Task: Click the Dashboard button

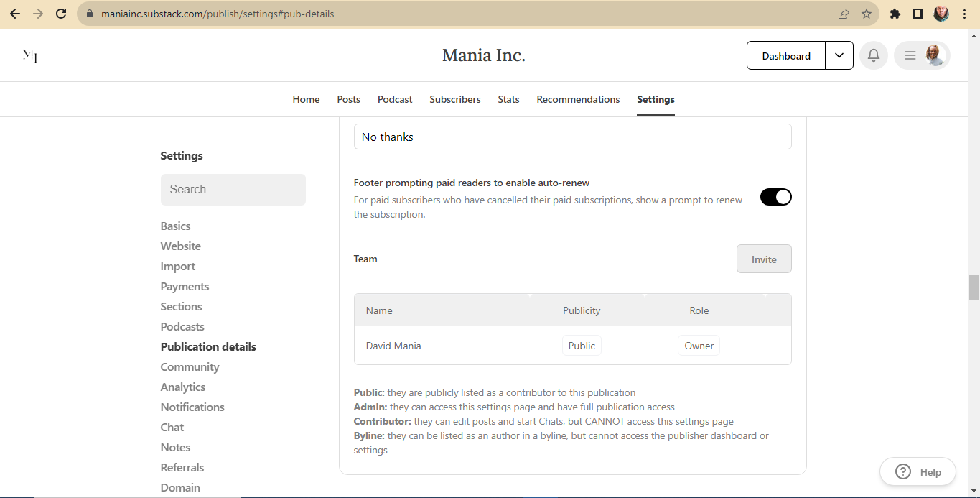Action: click(786, 55)
